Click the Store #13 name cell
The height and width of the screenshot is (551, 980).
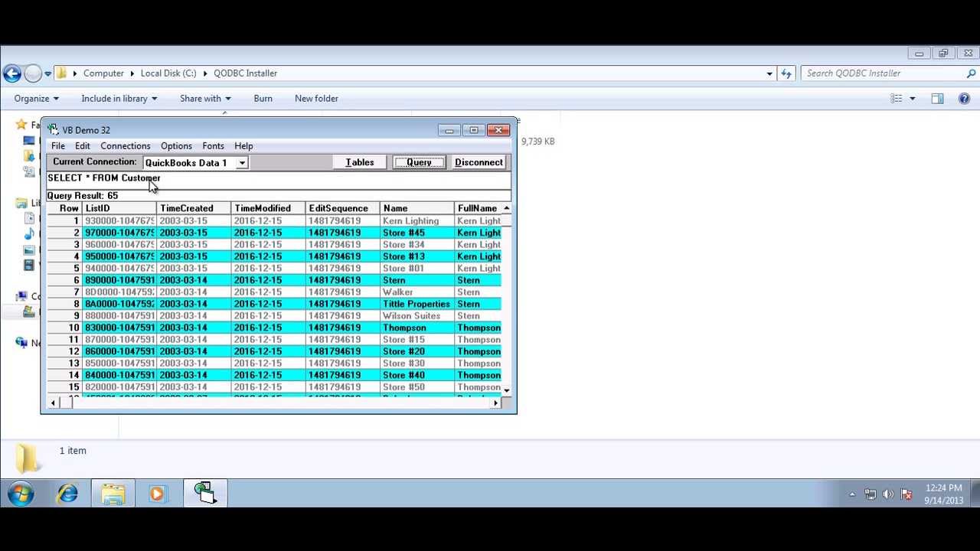[x=417, y=256]
